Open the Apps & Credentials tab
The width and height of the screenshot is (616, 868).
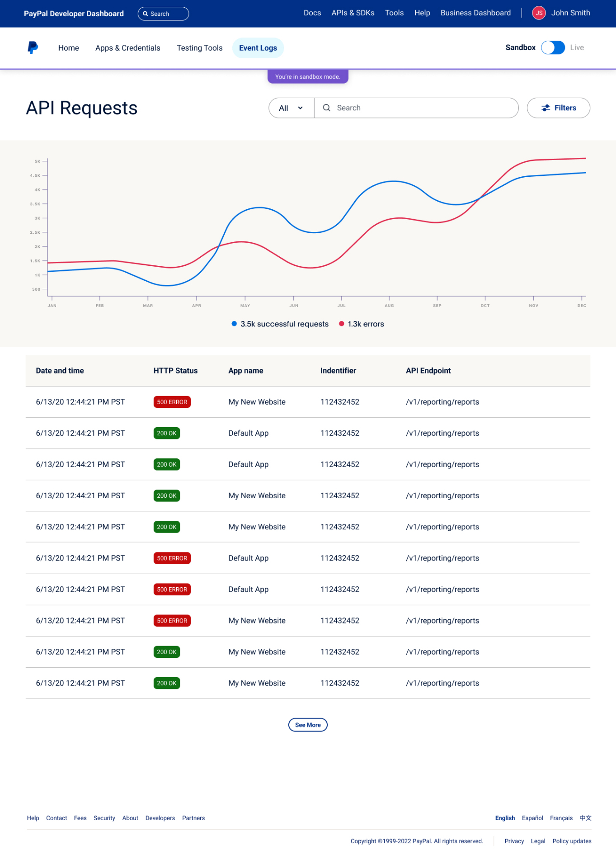[128, 48]
